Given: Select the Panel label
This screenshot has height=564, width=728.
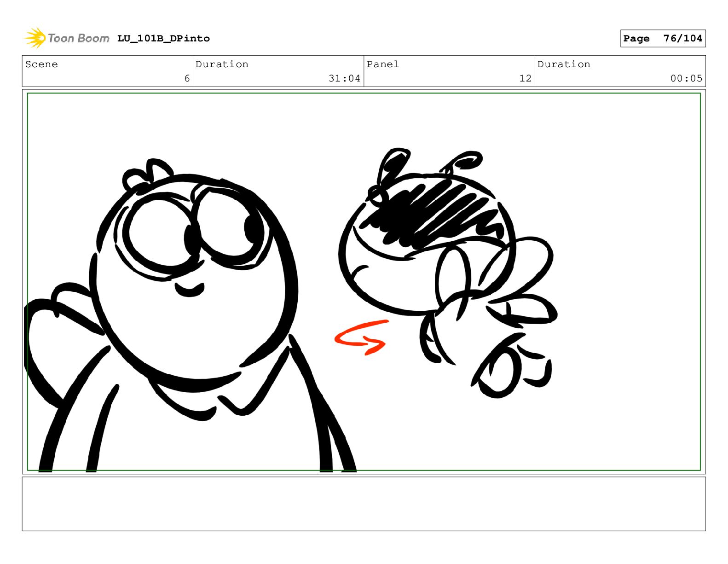Looking at the screenshot, I should click(382, 64).
